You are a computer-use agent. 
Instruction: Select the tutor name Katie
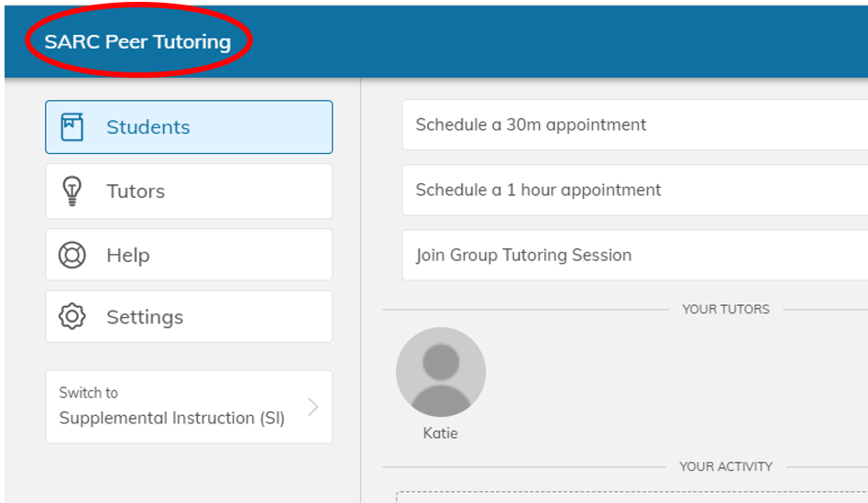(440, 433)
